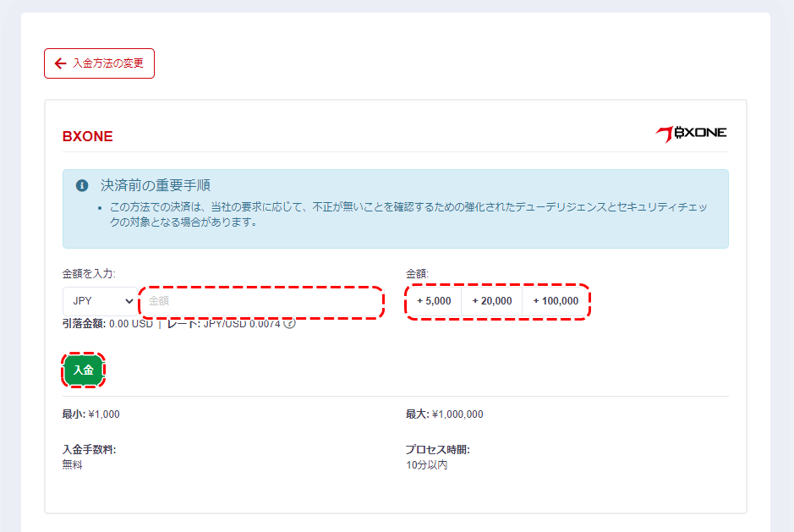The width and height of the screenshot is (794, 532).
Task: Click the 無料 fee value
Action: 73,464
